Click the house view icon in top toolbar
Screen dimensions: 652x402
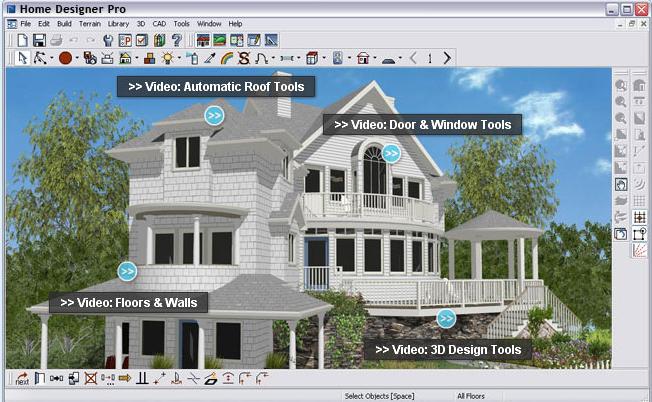(x=203, y=40)
